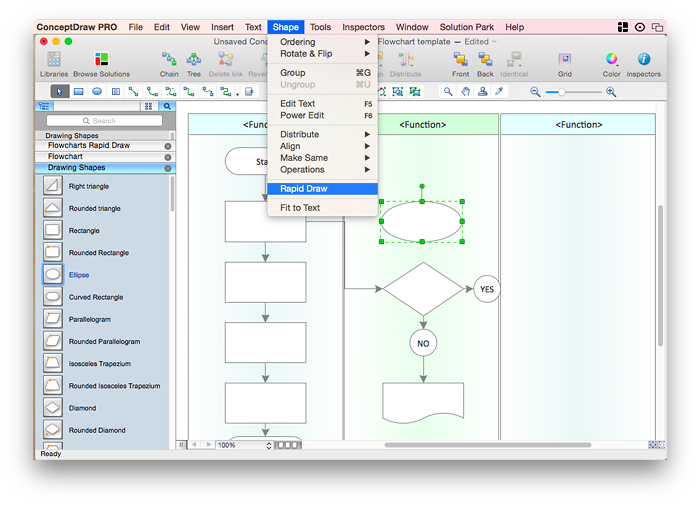Pick the Rounded Rectangle shape
The width and height of the screenshot is (700, 506).
pyautogui.click(x=98, y=253)
